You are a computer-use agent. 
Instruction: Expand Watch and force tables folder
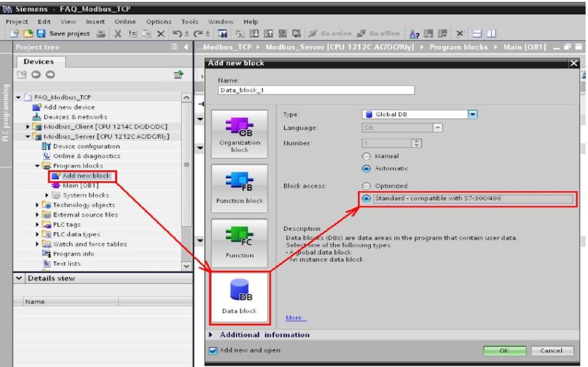pyautogui.click(x=37, y=244)
